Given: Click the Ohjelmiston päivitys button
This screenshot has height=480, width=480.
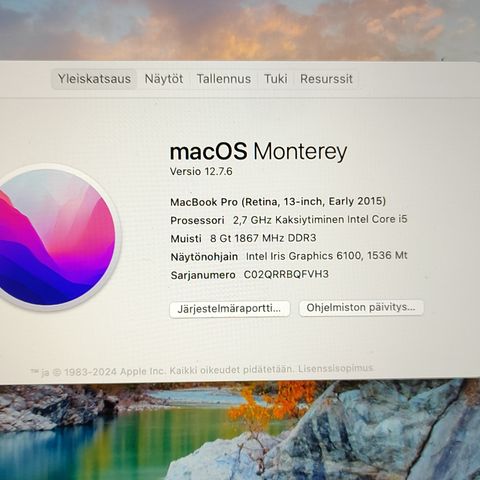Looking at the screenshot, I should 361,308.
